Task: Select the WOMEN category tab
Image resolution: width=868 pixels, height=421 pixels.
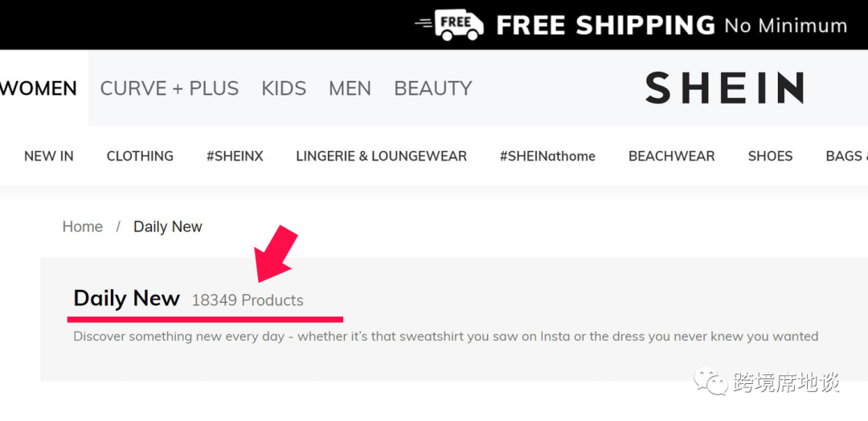Action: point(39,88)
